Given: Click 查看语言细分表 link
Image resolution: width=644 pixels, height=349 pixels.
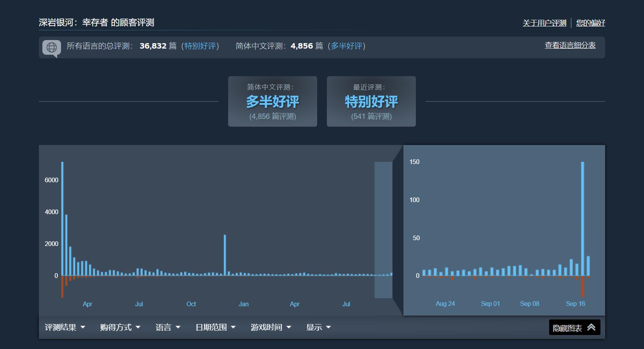Looking at the screenshot, I should tap(570, 45).
